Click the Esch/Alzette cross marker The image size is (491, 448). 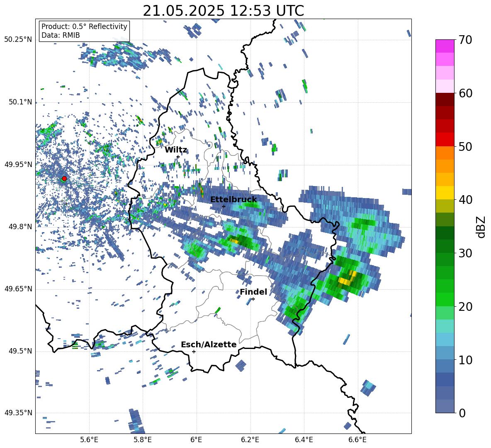point(194,351)
